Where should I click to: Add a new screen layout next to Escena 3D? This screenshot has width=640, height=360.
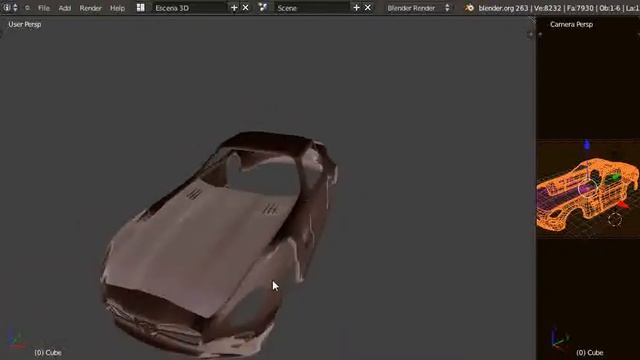tap(234, 8)
